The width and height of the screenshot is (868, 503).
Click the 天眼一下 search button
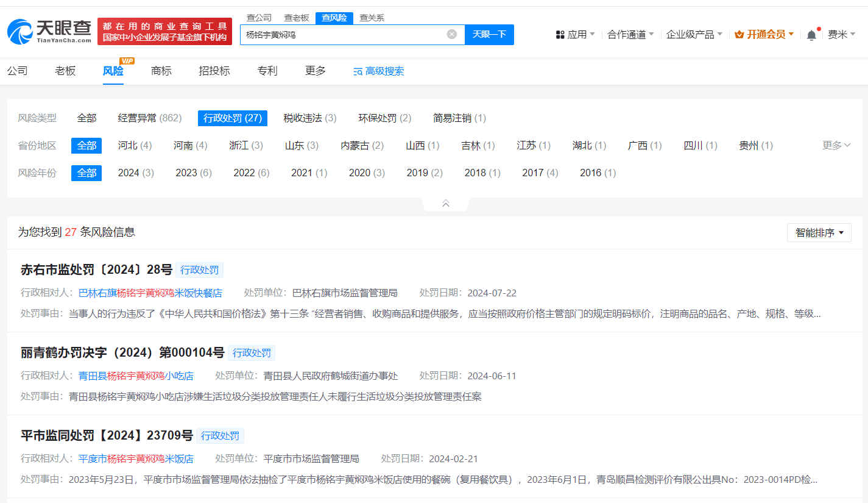[x=489, y=34]
